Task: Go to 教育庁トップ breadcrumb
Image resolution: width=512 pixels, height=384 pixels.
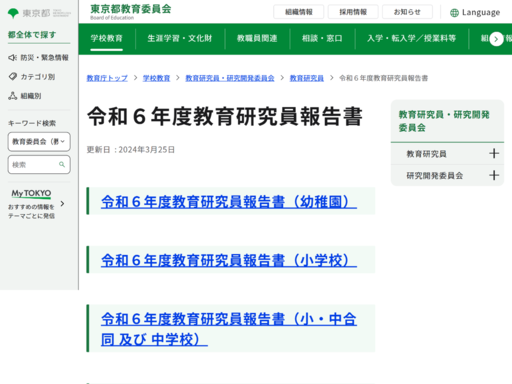Action: [x=107, y=78]
